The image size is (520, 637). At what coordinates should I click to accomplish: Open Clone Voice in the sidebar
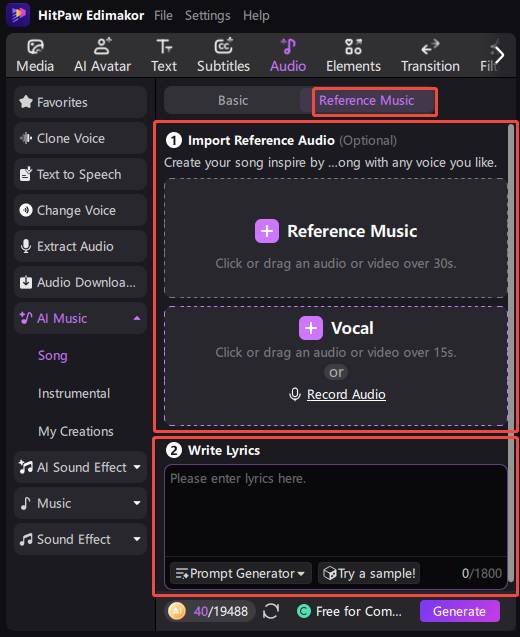point(80,138)
